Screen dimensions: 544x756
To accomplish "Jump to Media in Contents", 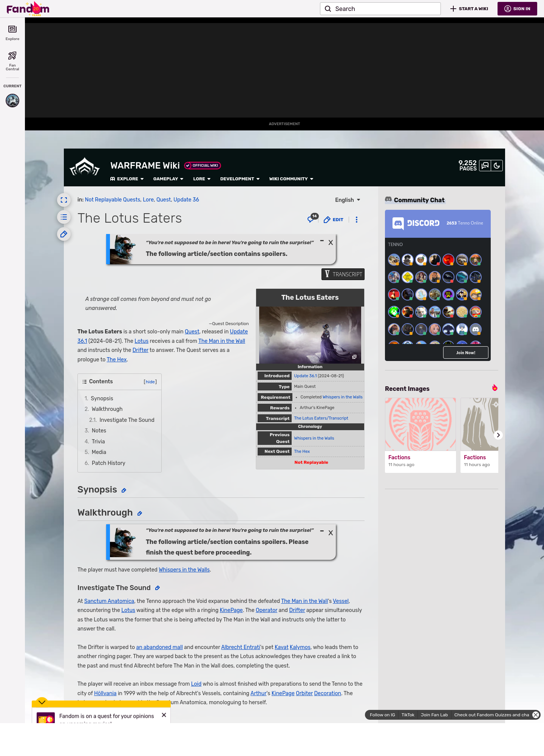I will coord(99,452).
